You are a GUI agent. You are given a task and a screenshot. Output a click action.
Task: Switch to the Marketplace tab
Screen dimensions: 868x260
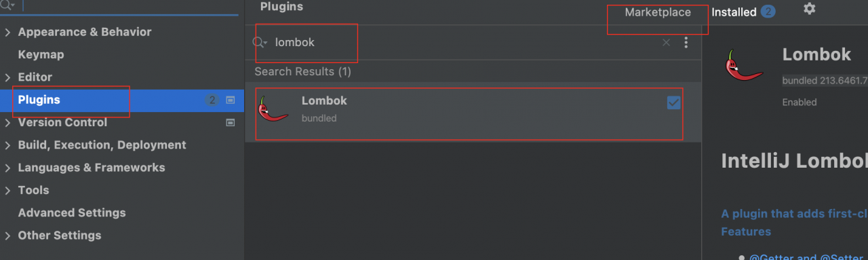pyautogui.click(x=658, y=12)
